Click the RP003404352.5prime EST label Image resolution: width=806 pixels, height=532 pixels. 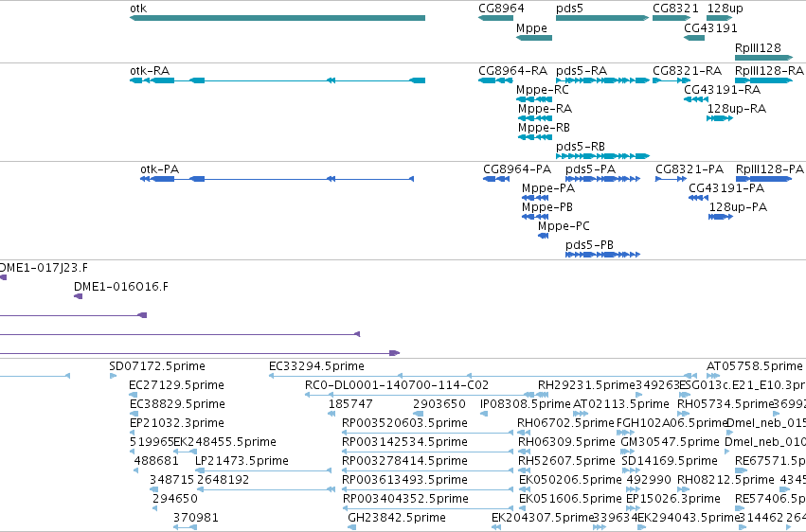coord(405,499)
